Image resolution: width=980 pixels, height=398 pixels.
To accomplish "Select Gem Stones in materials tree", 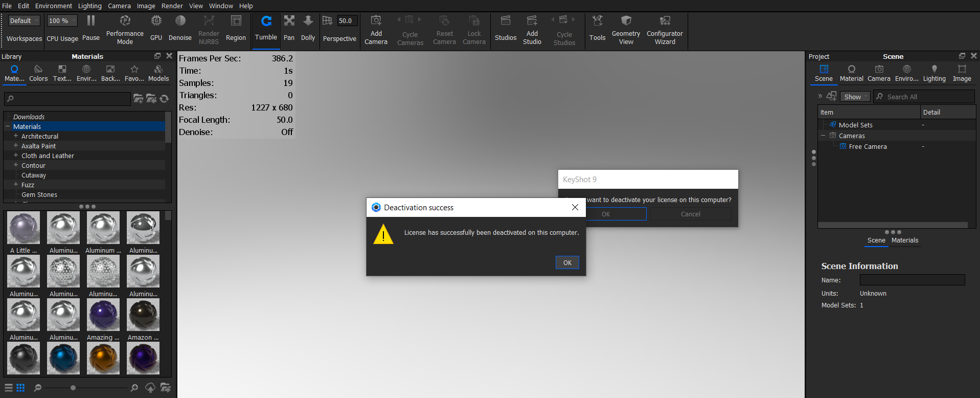I will [x=39, y=194].
